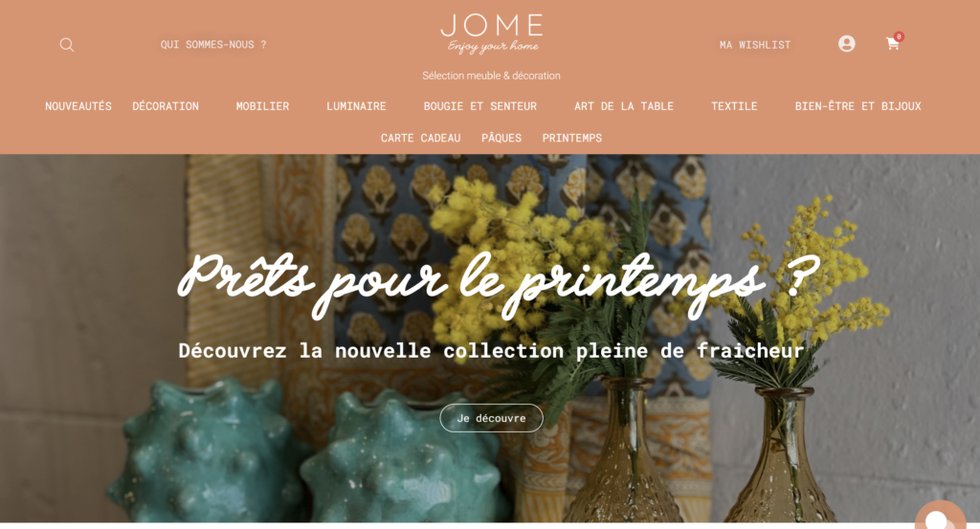Open QUI SOMMES-NOUS ? page

(x=213, y=44)
